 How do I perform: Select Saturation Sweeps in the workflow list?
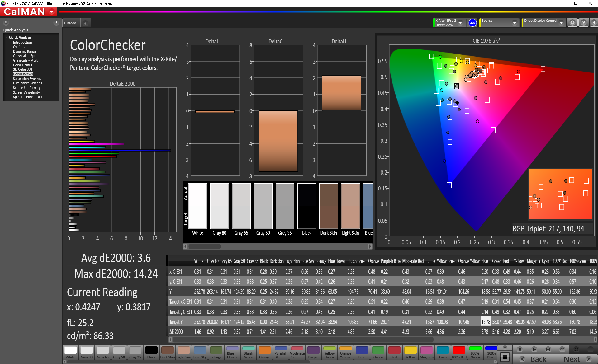(x=27, y=79)
